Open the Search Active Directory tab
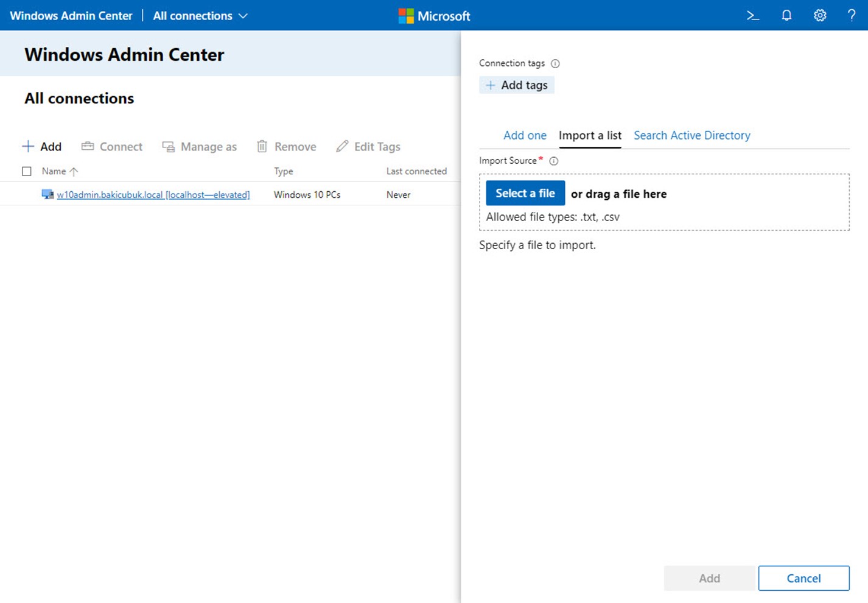The height and width of the screenshot is (603, 868). (692, 135)
